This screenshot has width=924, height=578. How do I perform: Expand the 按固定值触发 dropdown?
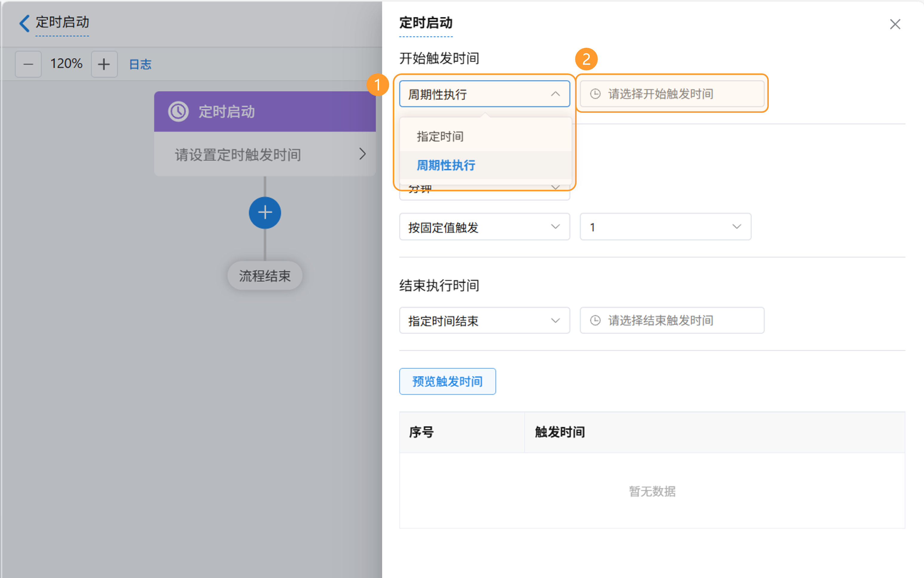pos(484,227)
